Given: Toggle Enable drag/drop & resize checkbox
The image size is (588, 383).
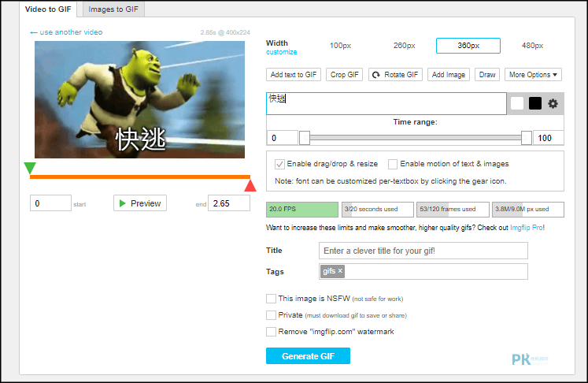Looking at the screenshot, I should (279, 164).
